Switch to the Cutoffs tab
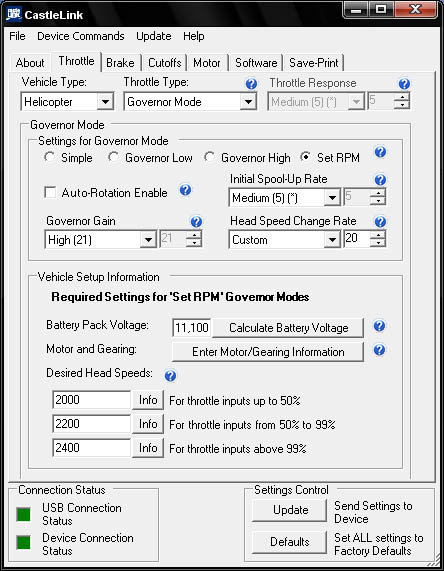 click(165, 63)
